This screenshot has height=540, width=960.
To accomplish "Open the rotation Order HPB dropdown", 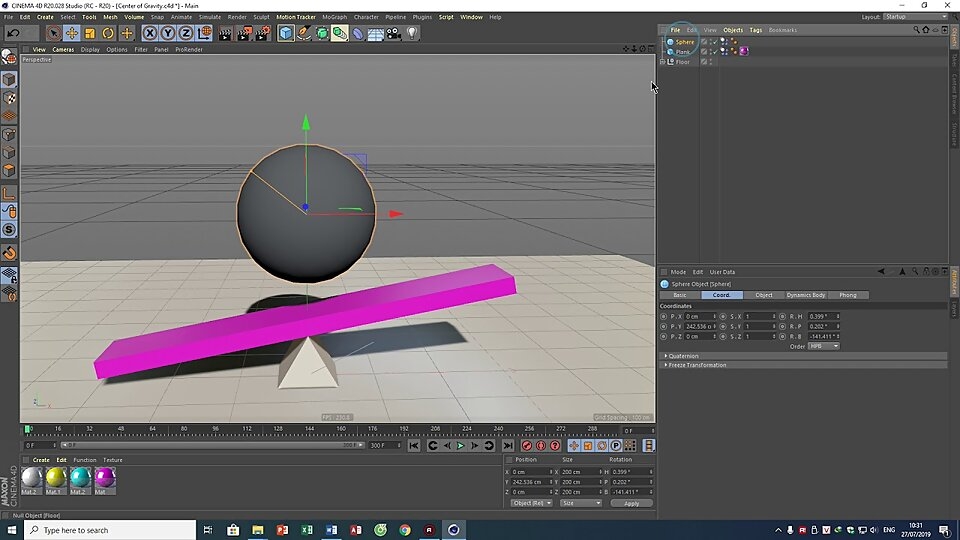I will pos(823,347).
